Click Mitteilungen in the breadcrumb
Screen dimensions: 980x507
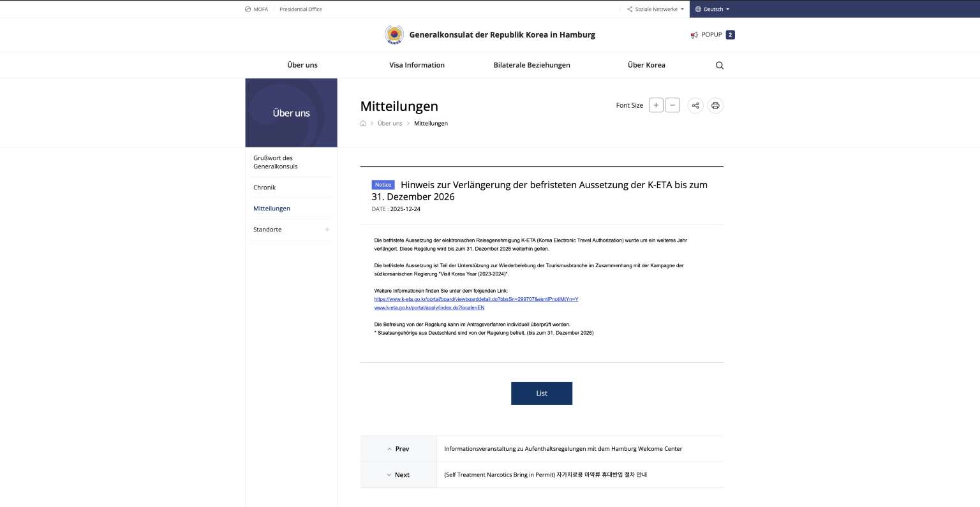(x=431, y=124)
